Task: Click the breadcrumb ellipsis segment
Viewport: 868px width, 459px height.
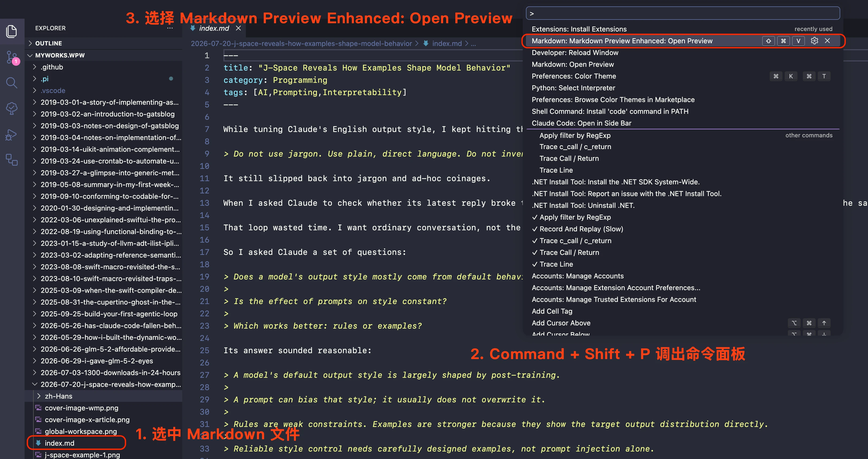Action: coord(473,44)
